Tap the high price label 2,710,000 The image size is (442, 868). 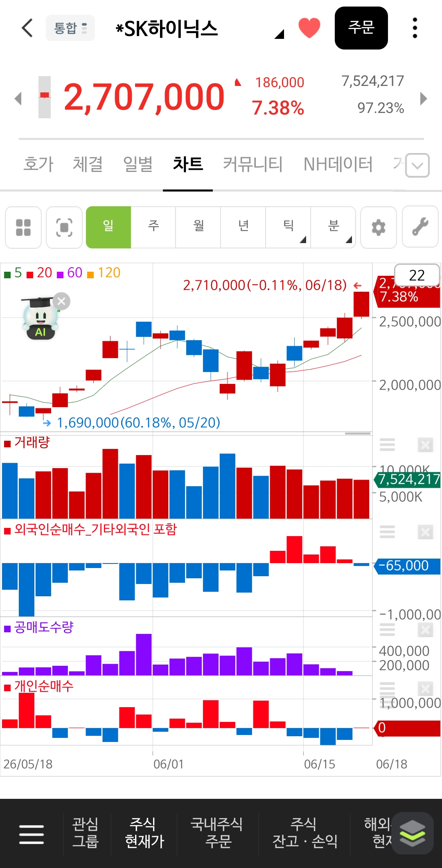point(265,285)
